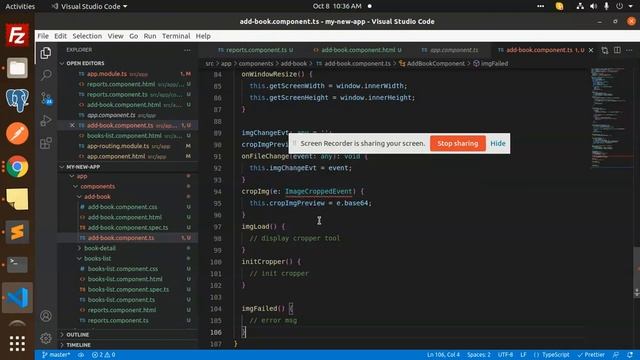Click the Spaces: 2 indentation setting

click(x=479, y=355)
